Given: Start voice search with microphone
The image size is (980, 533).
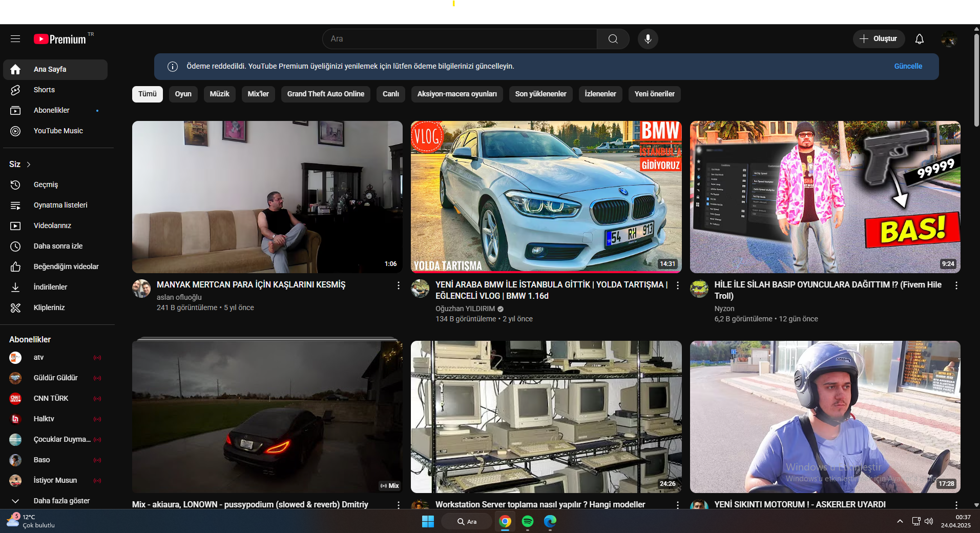Looking at the screenshot, I should click(648, 39).
